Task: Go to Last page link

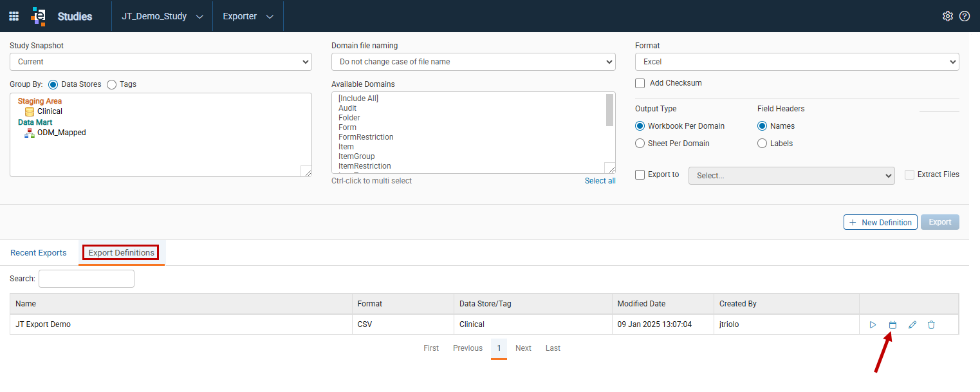Action: click(553, 348)
